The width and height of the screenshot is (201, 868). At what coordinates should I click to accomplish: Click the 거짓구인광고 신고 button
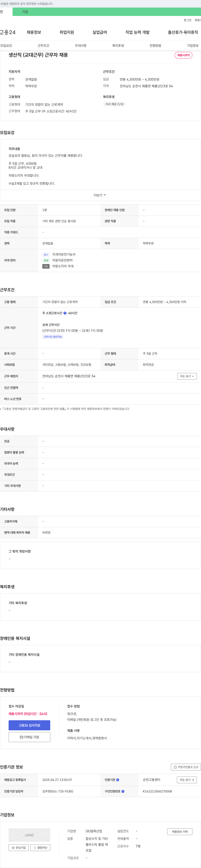[x=186, y=767]
